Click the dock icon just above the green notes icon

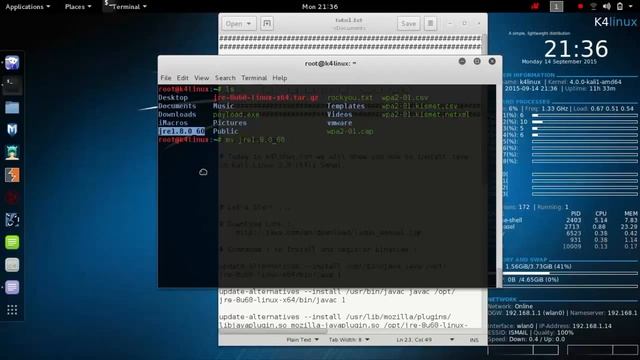tap(12, 220)
